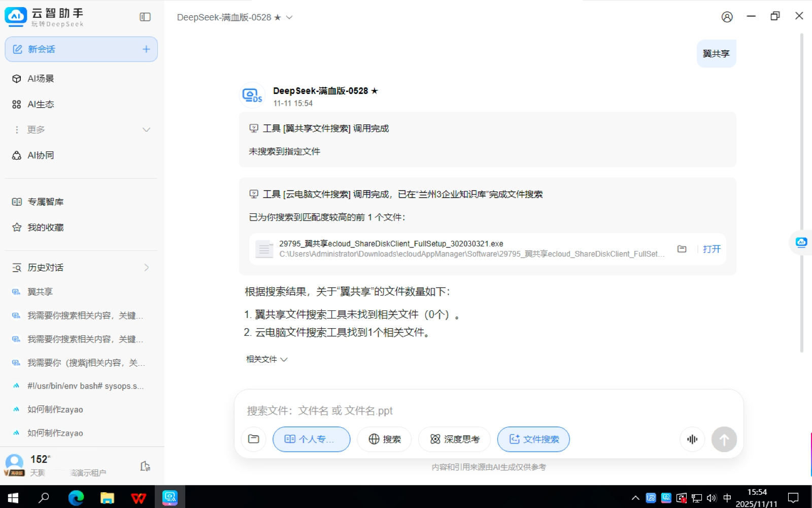Open the Windows Start menu
This screenshot has height=508, width=812.
[13, 497]
